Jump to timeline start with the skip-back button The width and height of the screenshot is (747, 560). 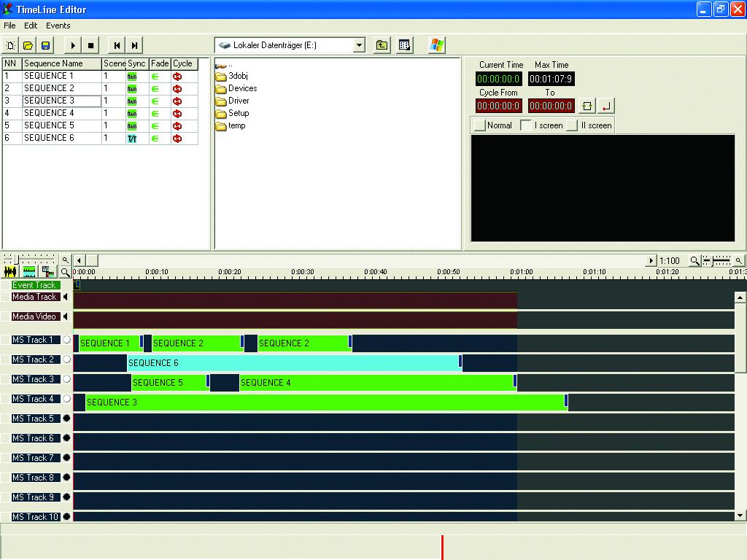pos(117,46)
